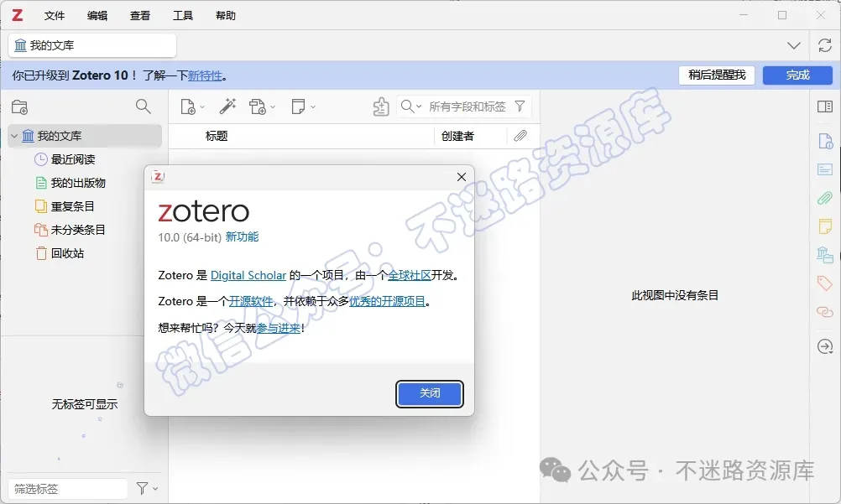Sort by the 创建者 column header
Image resolution: width=841 pixels, height=504 pixels.
click(x=457, y=136)
